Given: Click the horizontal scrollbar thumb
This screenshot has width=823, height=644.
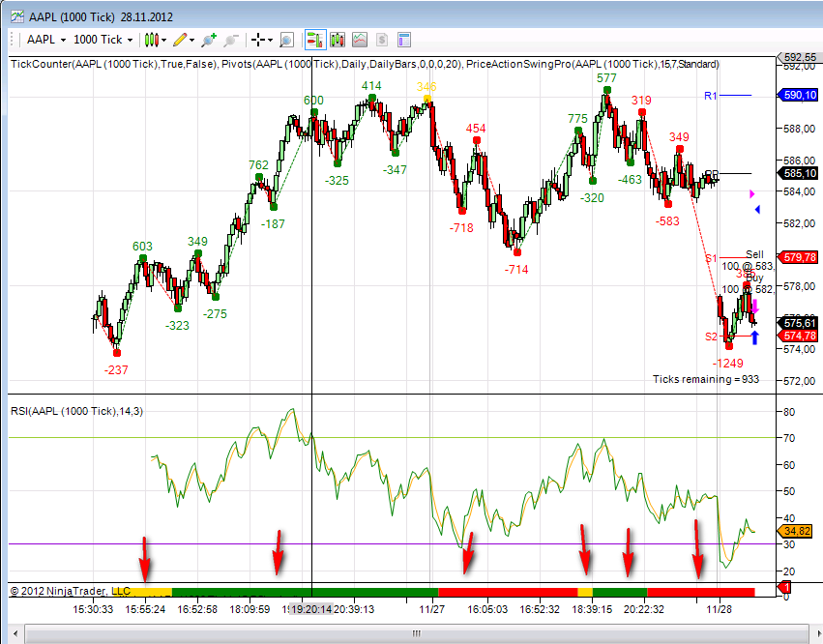Looking at the screenshot, I should [417, 633].
